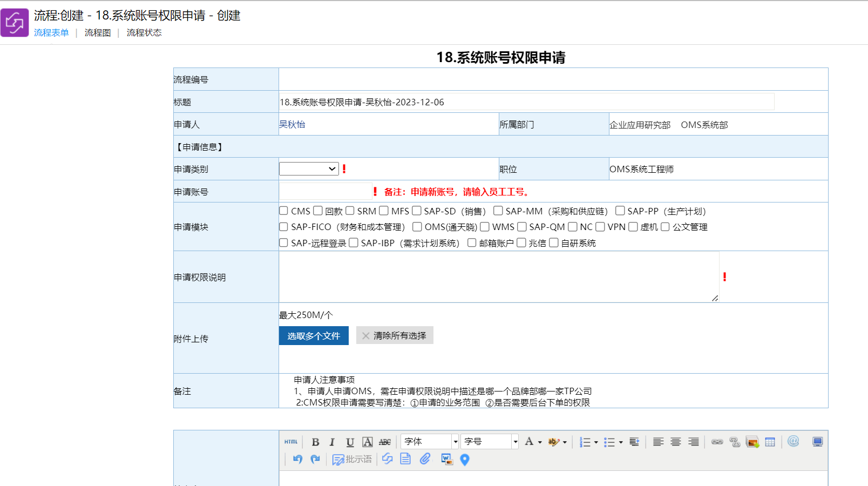The width and height of the screenshot is (868, 486).
Task: Expand font color dropdown arrow
Action: click(x=540, y=442)
